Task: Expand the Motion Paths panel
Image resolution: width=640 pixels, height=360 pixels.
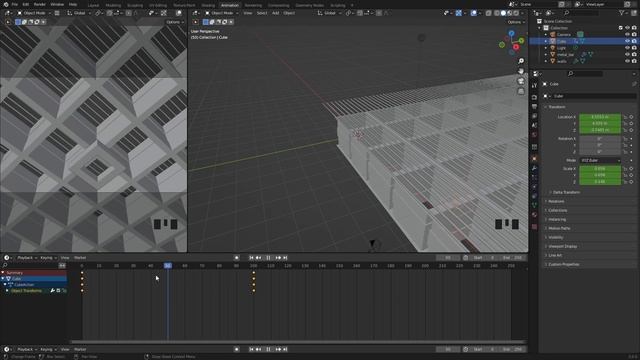Action: (558, 228)
